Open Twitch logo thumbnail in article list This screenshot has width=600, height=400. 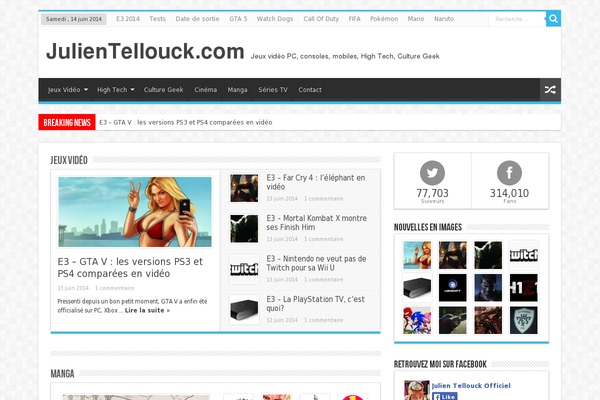pyautogui.click(x=244, y=269)
